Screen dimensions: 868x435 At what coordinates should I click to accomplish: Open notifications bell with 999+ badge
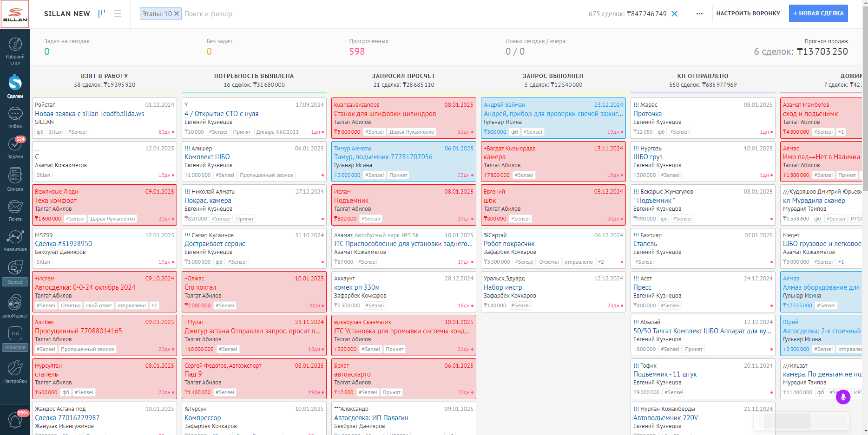click(15, 420)
